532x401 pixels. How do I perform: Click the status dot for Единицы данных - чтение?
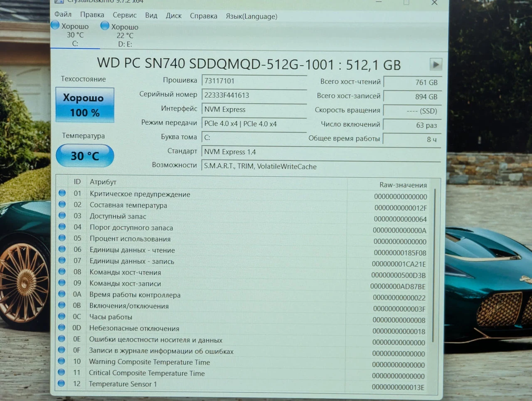point(62,249)
